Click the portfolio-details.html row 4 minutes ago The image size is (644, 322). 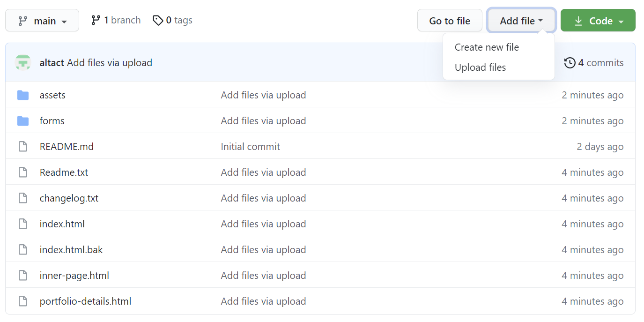tap(592, 301)
